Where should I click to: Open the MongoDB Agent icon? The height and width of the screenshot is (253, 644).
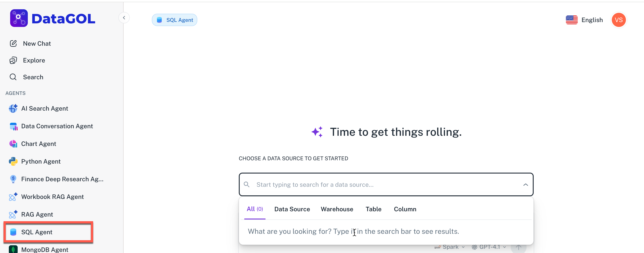pyautogui.click(x=13, y=249)
